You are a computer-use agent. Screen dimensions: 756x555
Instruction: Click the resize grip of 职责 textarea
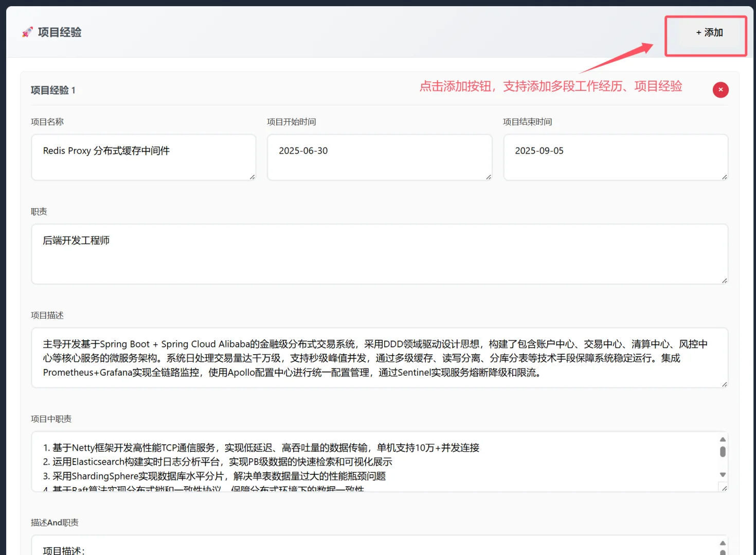click(725, 280)
